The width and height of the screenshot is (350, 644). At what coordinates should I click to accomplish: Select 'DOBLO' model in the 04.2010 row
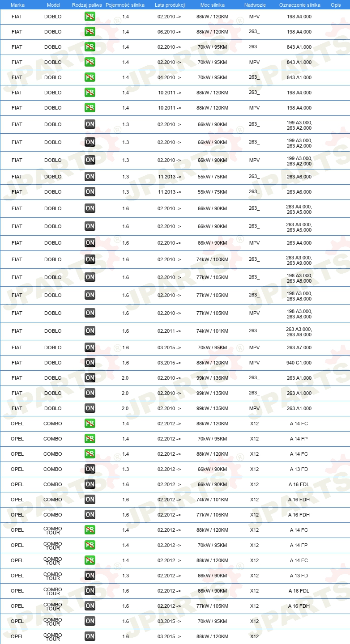(x=53, y=77)
